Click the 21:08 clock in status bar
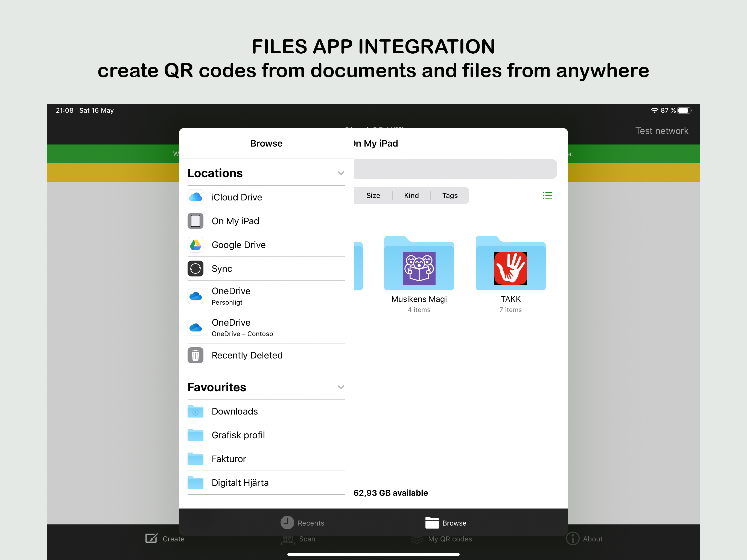The width and height of the screenshot is (747, 560). pos(65,110)
